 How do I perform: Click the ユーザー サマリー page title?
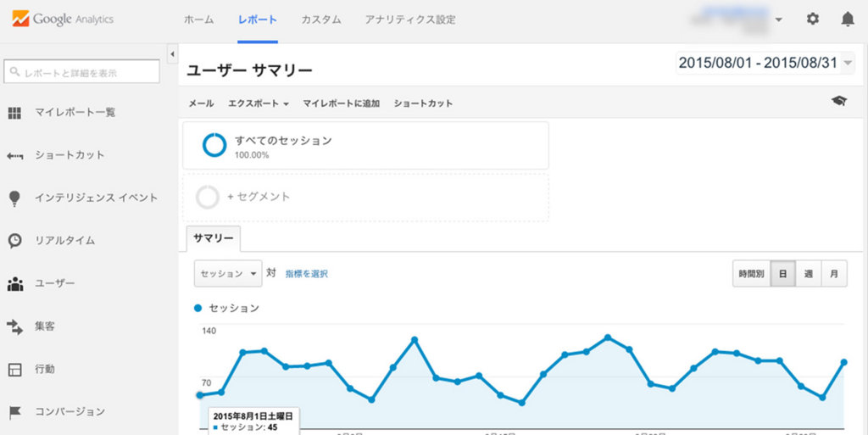click(250, 71)
